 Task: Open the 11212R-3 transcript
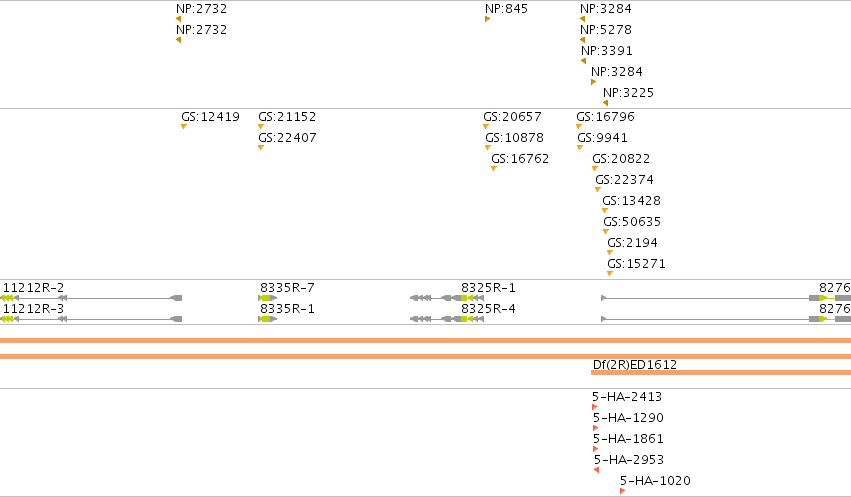tap(91, 319)
